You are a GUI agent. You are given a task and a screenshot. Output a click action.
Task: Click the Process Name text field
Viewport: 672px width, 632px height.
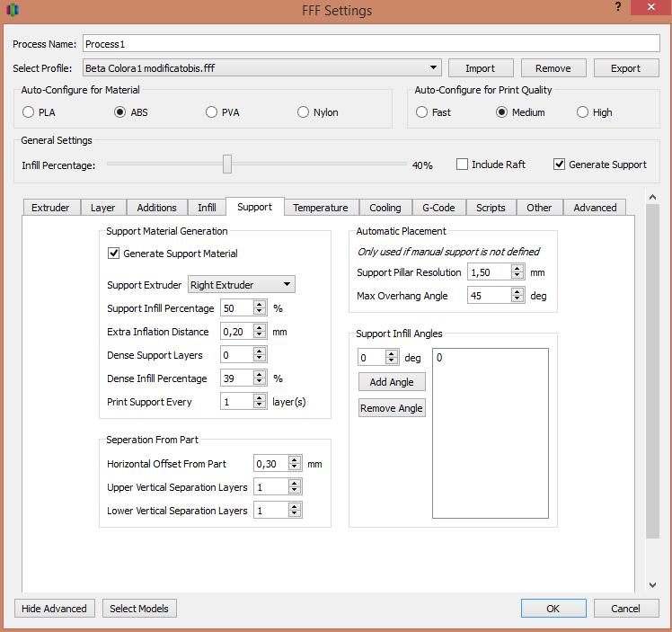[x=371, y=43]
